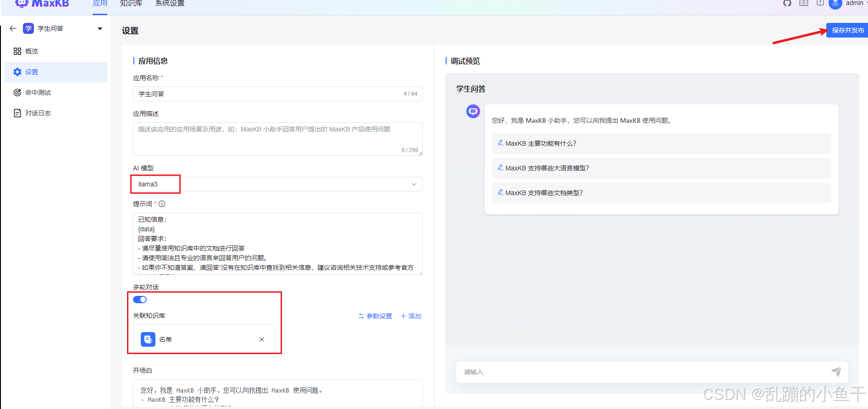
Task: Click edit icon beside MaxKB 支持哪些文档类型
Action: [x=501, y=192]
